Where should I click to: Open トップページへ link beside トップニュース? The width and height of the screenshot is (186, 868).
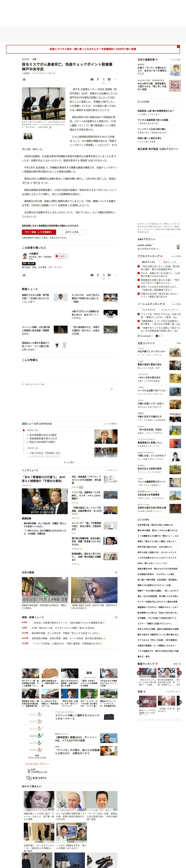click(x=111, y=470)
